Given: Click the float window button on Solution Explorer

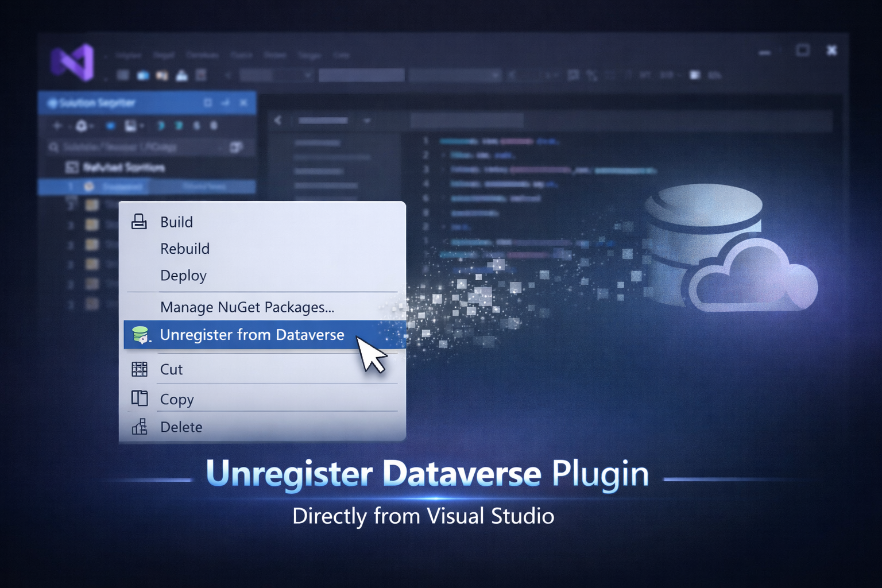Looking at the screenshot, I should [208, 103].
